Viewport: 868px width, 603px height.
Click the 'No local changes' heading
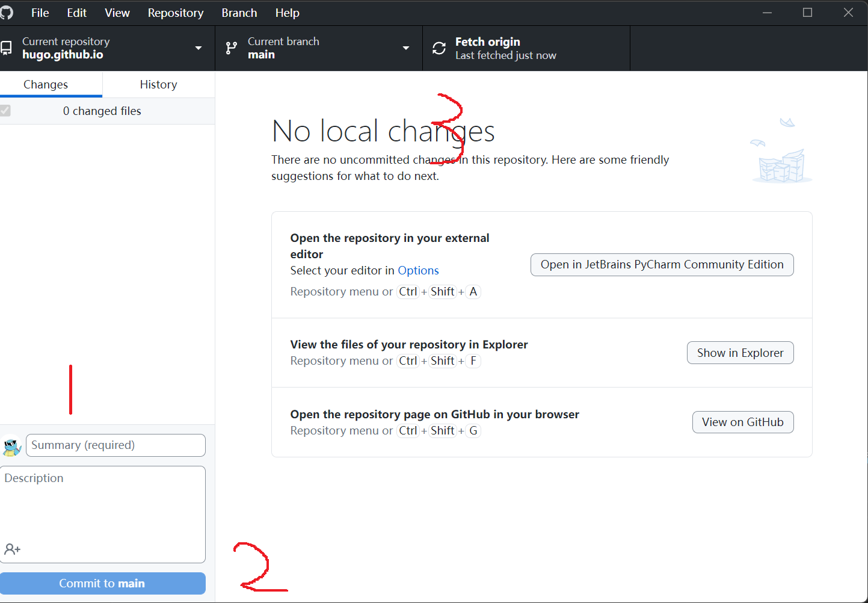click(383, 131)
